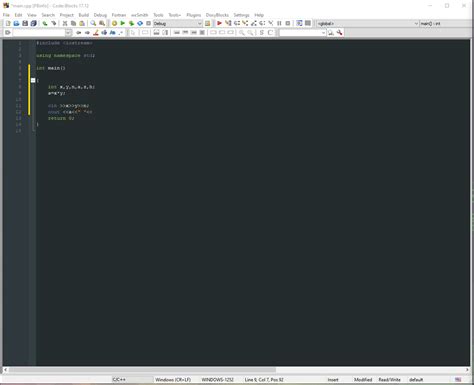Click the Open file toolbar icon
Image resolution: width=474 pixels, height=385 pixels.
[16, 23]
